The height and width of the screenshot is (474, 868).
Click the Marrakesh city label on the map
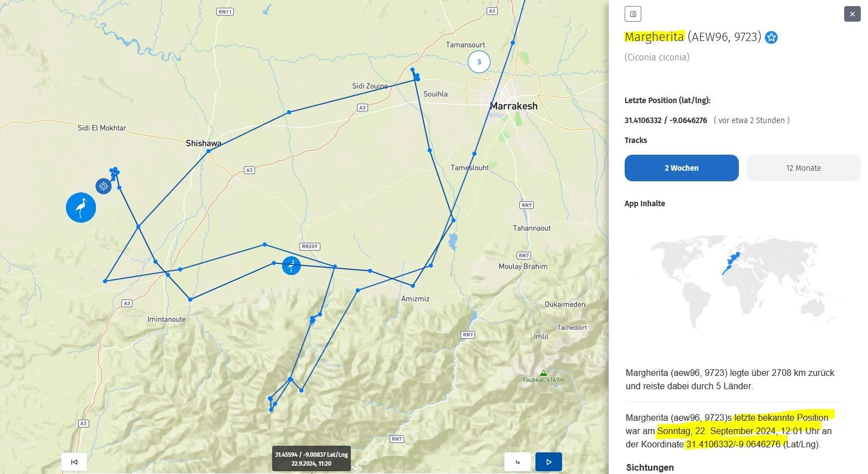(x=513, y=106)
